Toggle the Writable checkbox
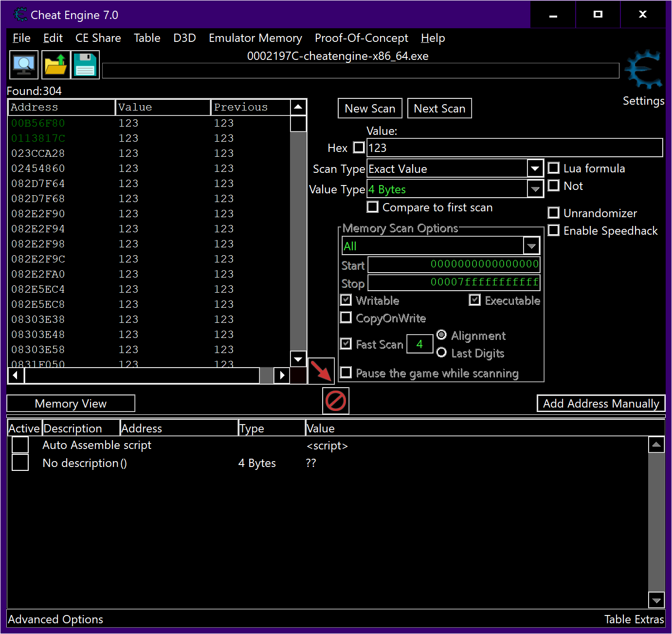Screen dimensions: 672x634 (x=346, y=300)
